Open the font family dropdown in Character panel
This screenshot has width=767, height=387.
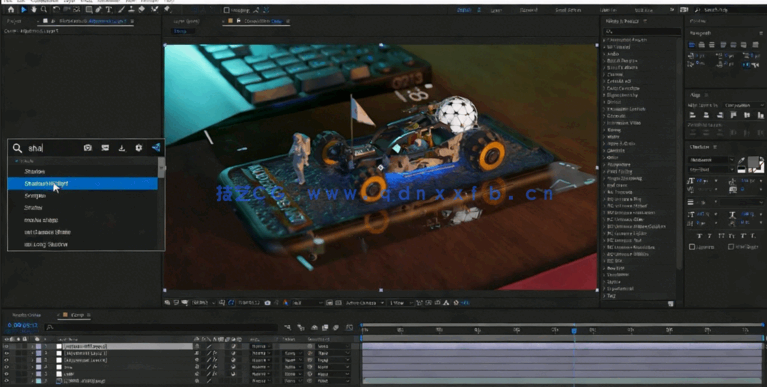(711, 160)
